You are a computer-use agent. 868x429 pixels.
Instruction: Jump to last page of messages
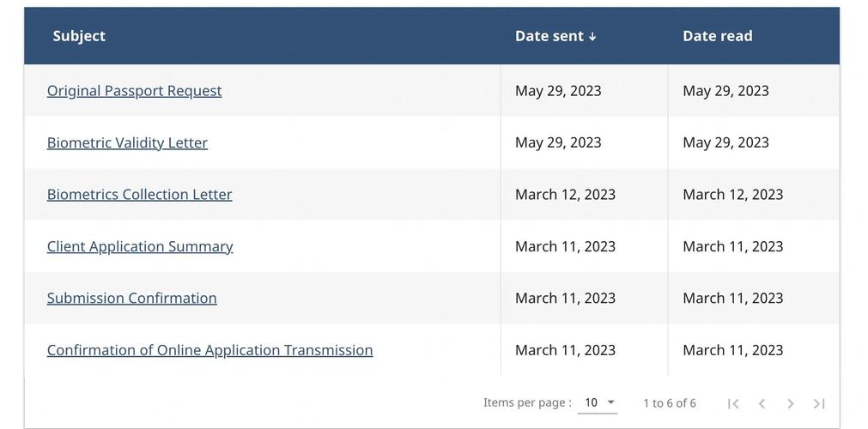pyautogui.click(x=819, y=403)
